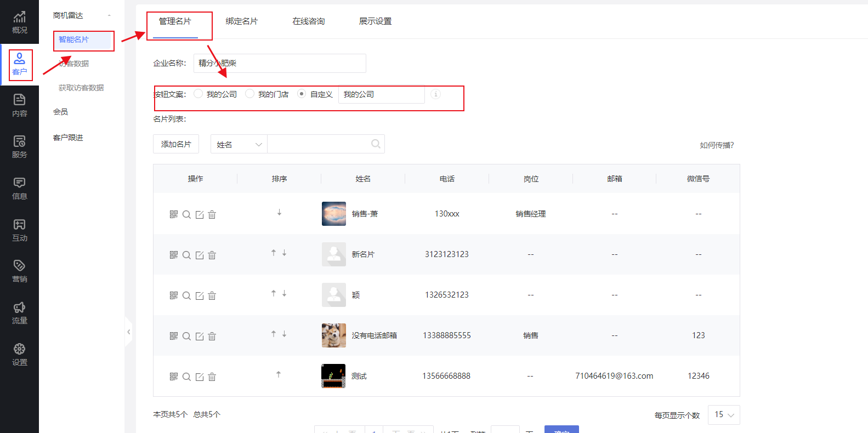
Task: Collapse the secondary sidebar with the chevron handle
Action: click(128, 332)
